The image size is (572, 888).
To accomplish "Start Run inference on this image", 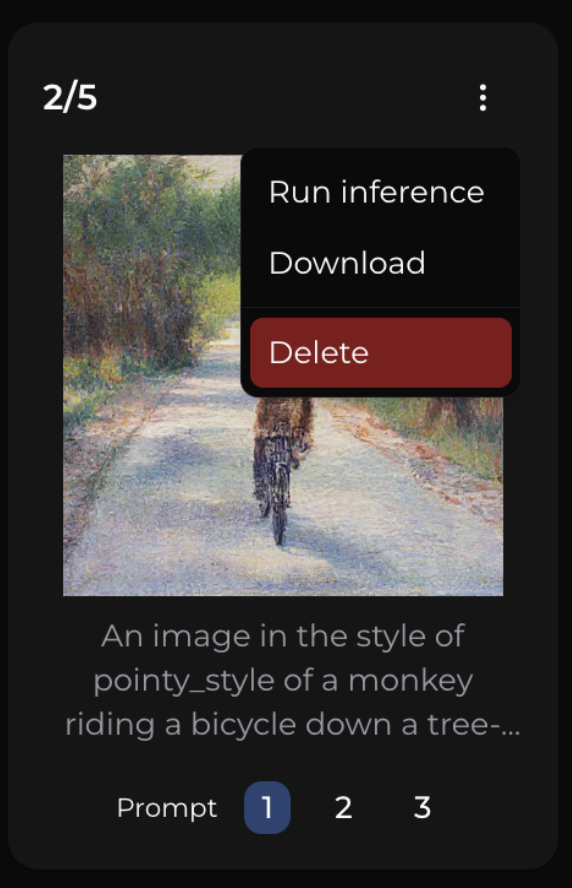I will [377, 192].
